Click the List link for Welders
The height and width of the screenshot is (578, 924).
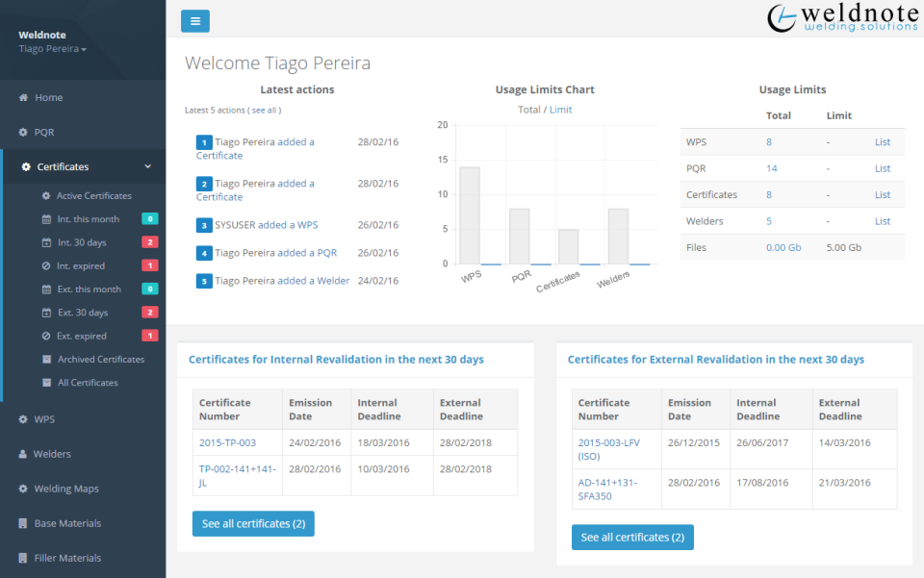(883, 221)
